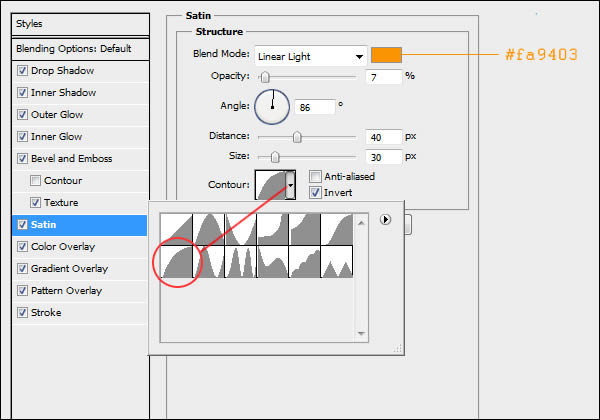The height and width of the screenshot is (420, 600).
Task: Select the circled Half Round contour preset
Action: pos(177,263)
